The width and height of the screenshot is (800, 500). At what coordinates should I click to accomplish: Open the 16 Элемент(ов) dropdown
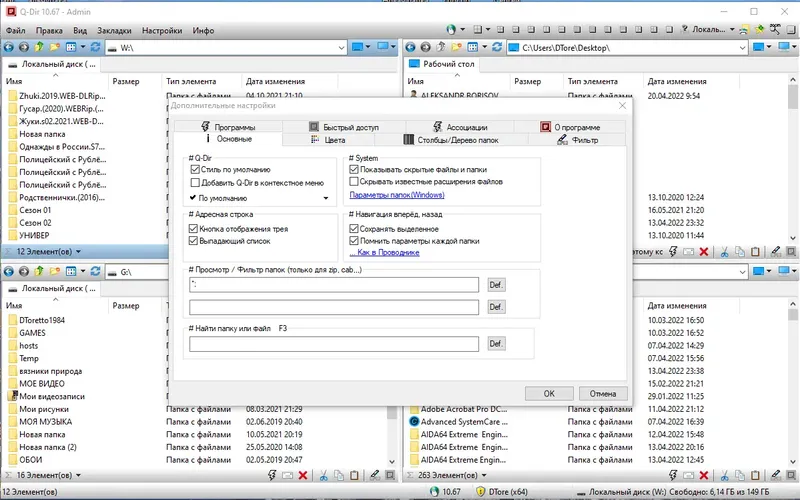[x=78, y=476]
